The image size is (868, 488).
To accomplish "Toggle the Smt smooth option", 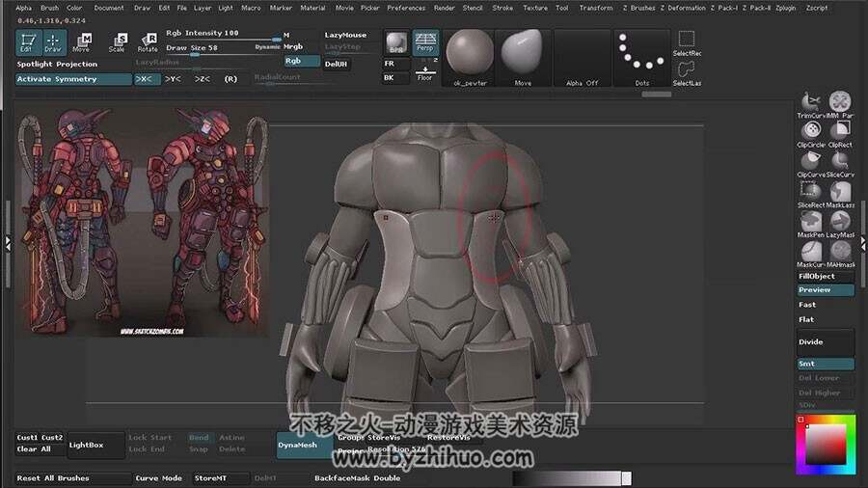I will pos(826,364).
